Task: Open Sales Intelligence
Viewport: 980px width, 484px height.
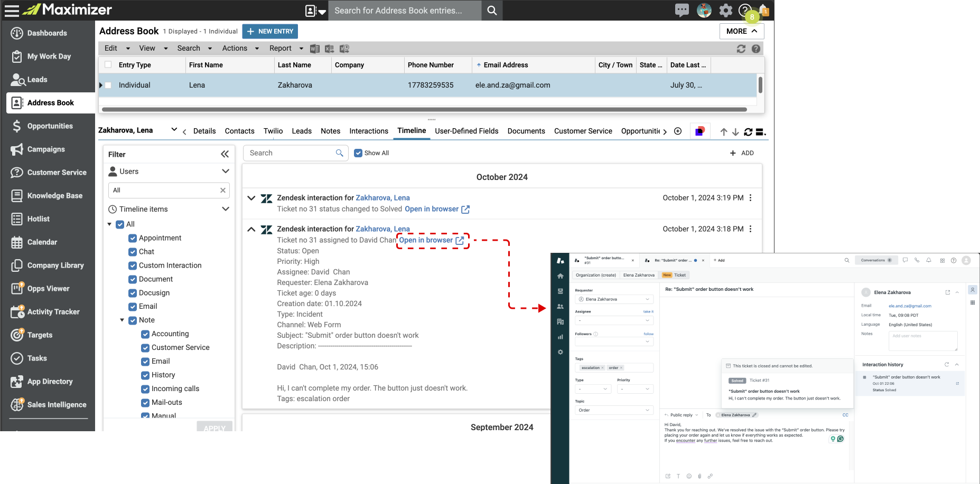Action: pyautogui.click(x=48, y=405)
